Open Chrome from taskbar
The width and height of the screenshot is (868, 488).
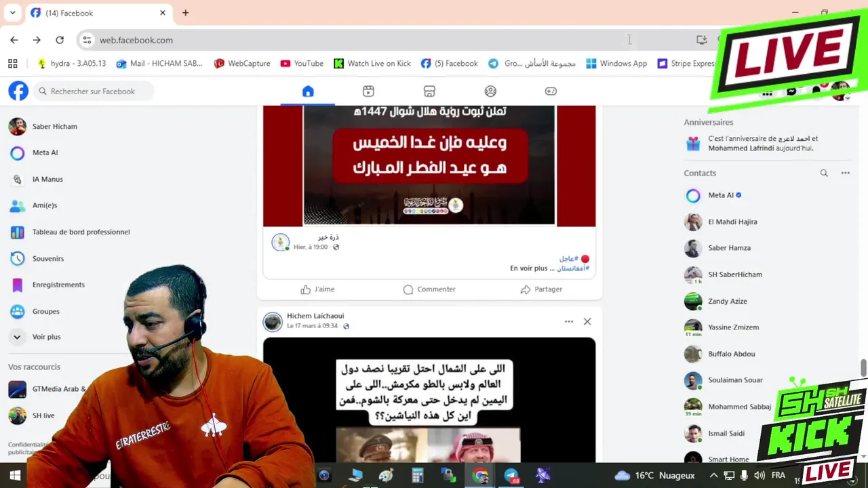481,475
